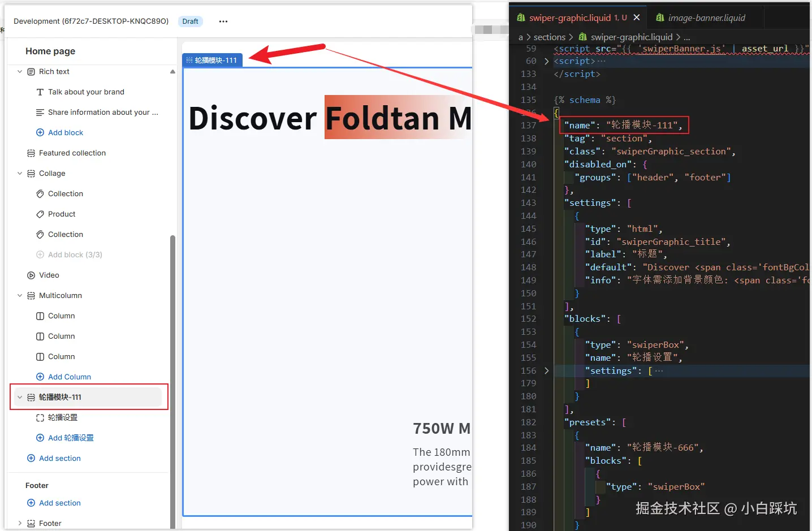
Task: Click the Collage section icon
Action: pos(31,174)
